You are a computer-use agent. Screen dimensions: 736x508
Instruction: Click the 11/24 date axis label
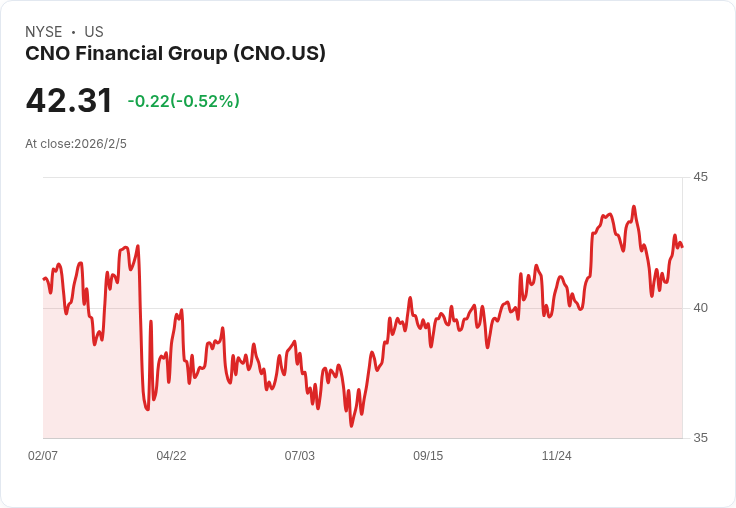556,456
